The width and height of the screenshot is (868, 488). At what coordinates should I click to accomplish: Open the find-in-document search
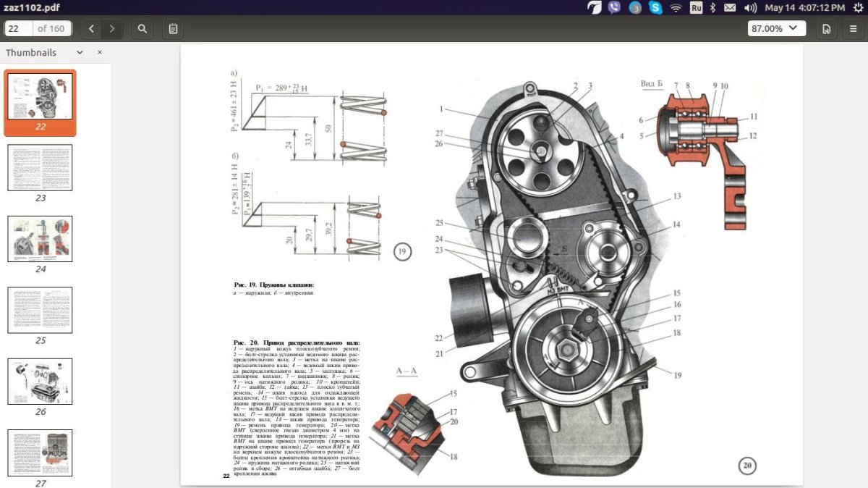pos(142,29)
